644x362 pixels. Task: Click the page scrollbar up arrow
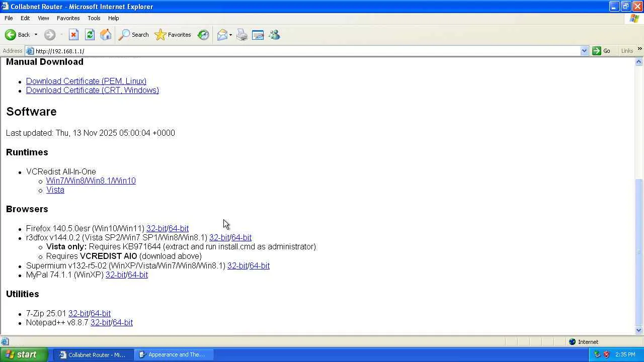coord(639,62)
